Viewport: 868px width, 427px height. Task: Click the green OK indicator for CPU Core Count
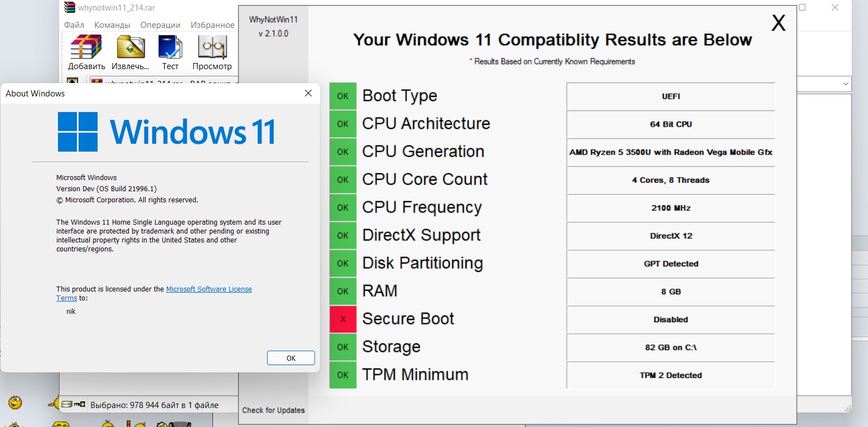click(x=343, y=180)
